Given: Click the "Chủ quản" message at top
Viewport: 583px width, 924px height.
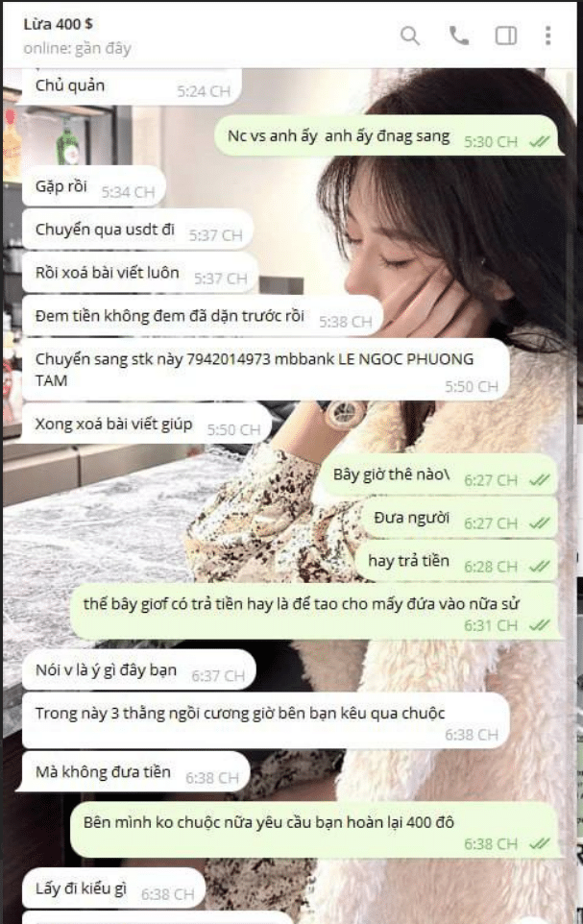Looking at the screenshot, I should coord(132,86).
